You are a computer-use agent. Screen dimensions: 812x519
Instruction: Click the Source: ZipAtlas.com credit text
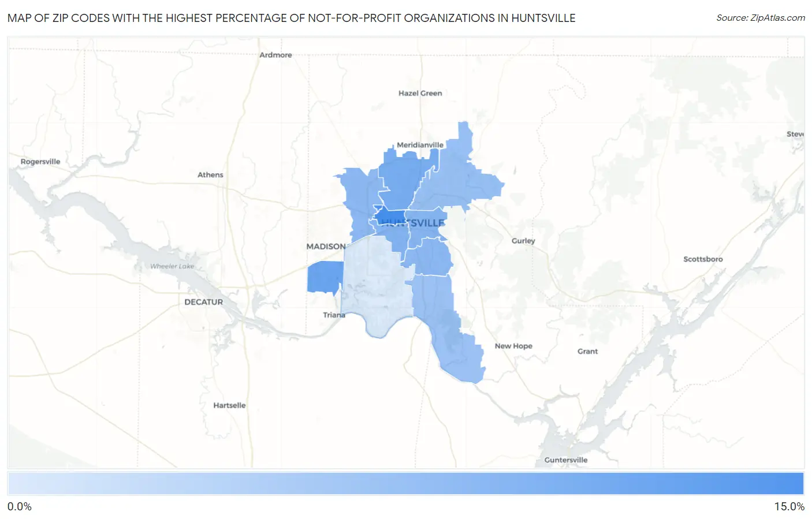(x=761, y=18)
